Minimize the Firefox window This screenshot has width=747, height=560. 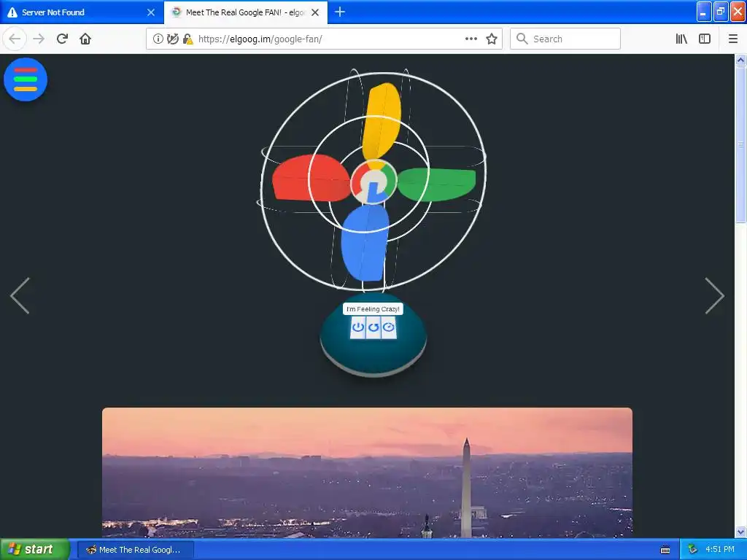click(704, 12)
